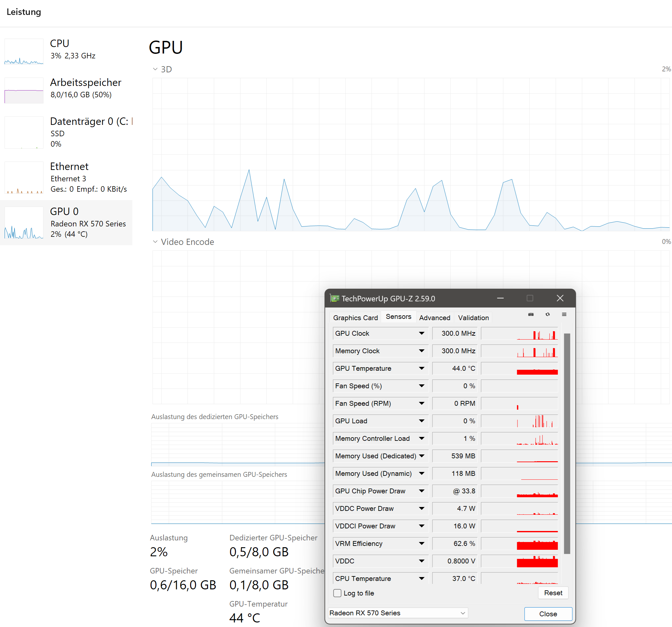The height and width of the screenshot is (627, 672).
Task: Open the GPU-Z hamburger menu icon
Action: [564, 315]
